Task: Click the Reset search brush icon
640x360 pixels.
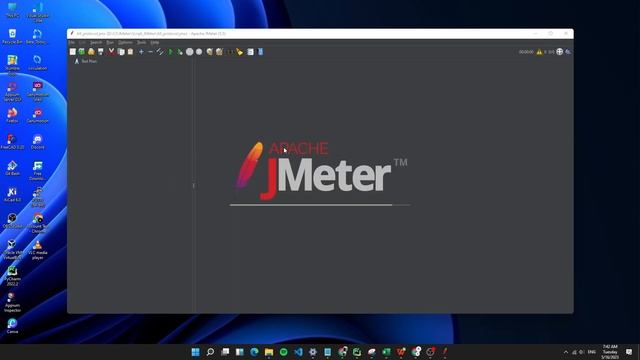Action: click(240, 52)
